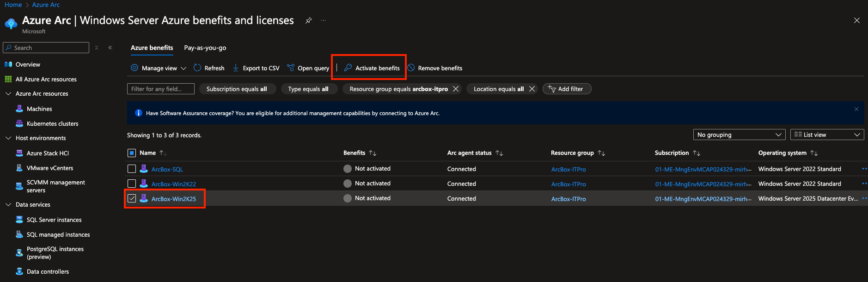Viewport: 868px width, 282px height.
Task: Open the List view dropdown
Action: pyautogui.click(x=827, y=135)
